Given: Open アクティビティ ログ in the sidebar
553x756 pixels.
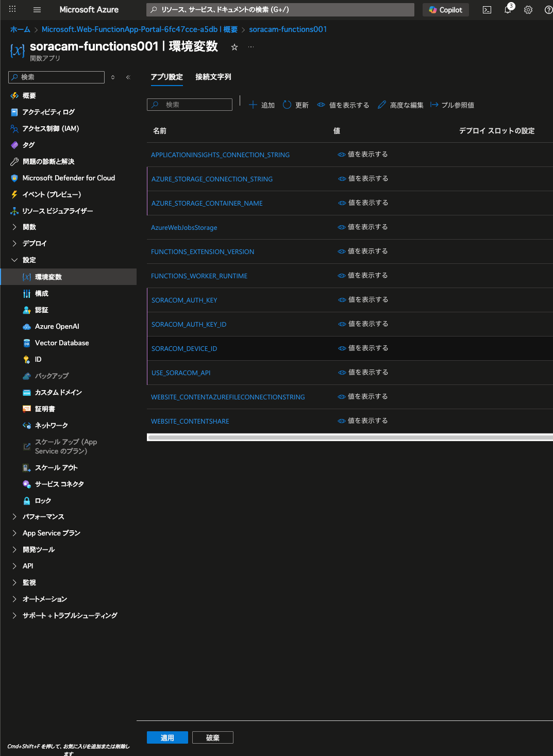Looking at the screenshot, I should [48, 112].
